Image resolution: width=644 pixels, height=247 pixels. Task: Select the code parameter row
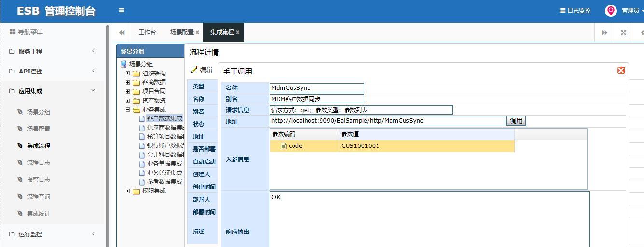[392, 146]
